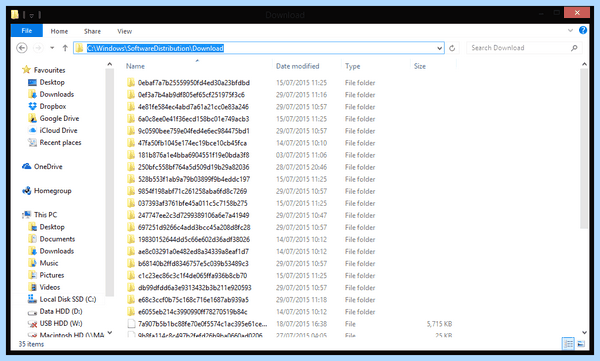Go up one folder level
600x361 pixels.
point(65,48)
